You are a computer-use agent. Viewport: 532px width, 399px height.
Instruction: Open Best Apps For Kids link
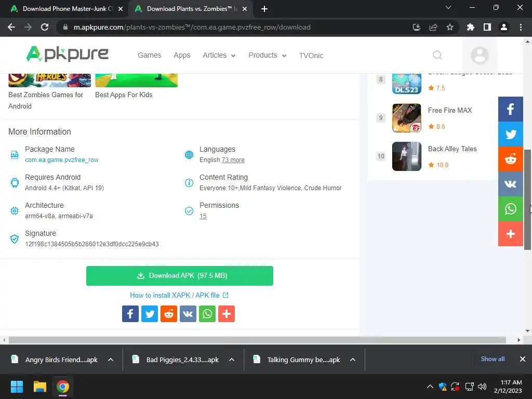124,95
